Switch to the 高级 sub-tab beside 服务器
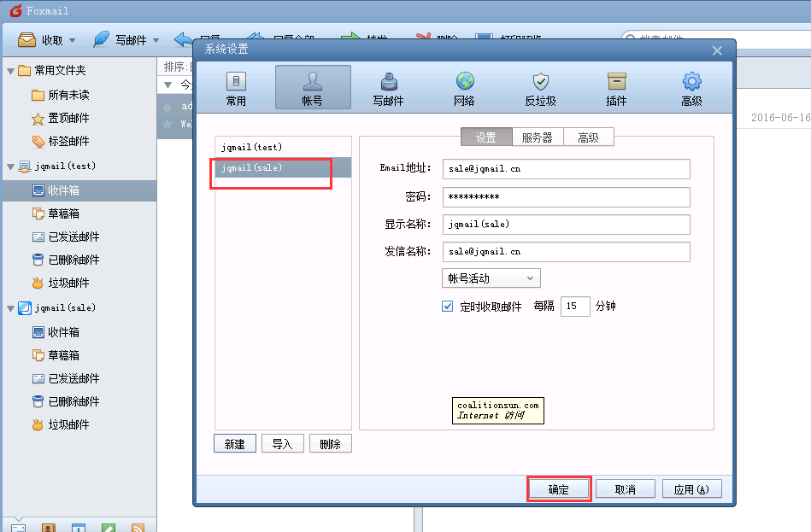811x532 pixels. 588,137
